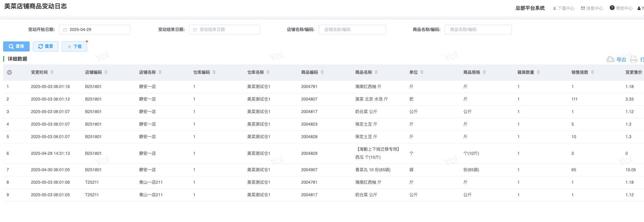644x222 pixels.
Task: Click the table column settings gear icon
Action: tap(9, 72)
